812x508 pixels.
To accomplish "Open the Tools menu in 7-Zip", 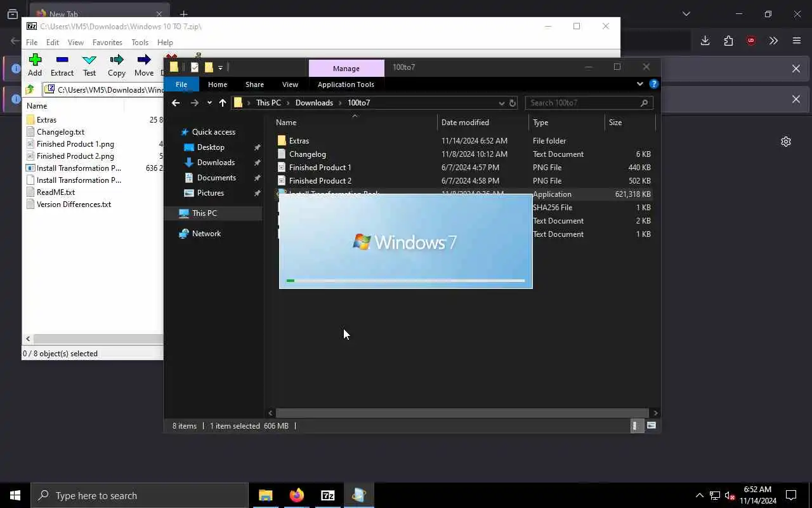I will point(140,43).
